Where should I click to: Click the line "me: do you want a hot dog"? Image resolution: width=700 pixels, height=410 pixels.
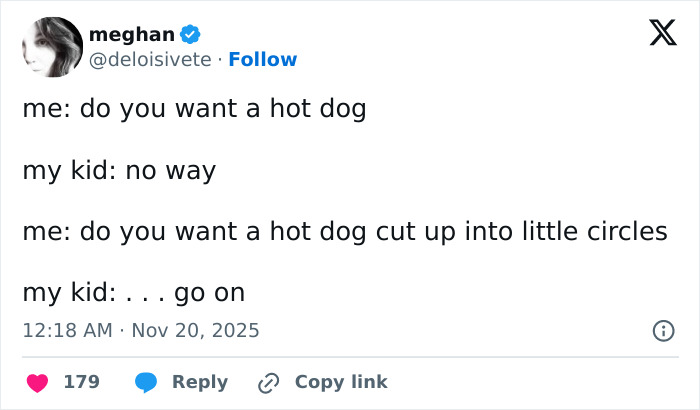pyautogui.click(x=194, y=108)
